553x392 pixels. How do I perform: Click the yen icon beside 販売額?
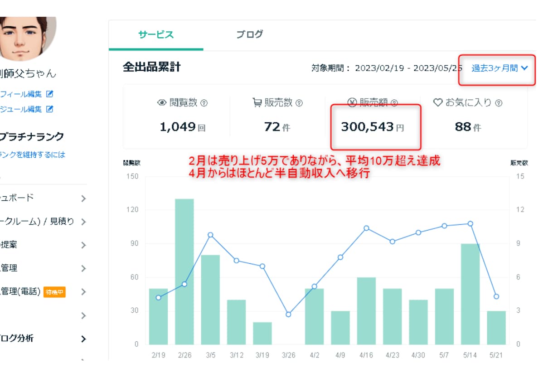(x=353, y=103)
